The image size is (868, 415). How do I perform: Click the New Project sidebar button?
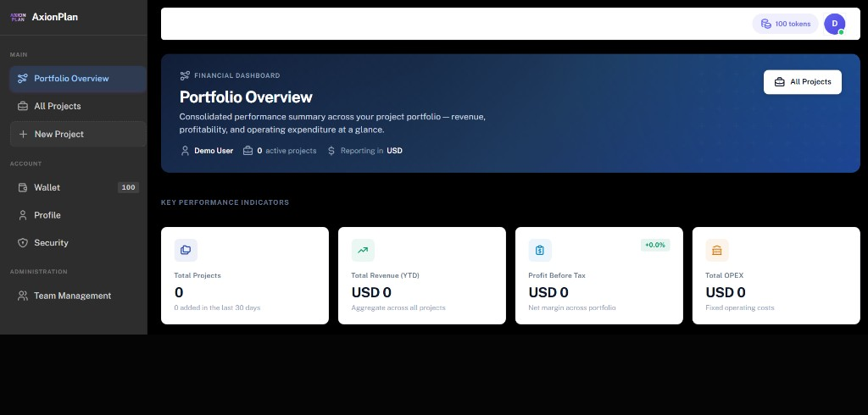(x=78, y=134)
